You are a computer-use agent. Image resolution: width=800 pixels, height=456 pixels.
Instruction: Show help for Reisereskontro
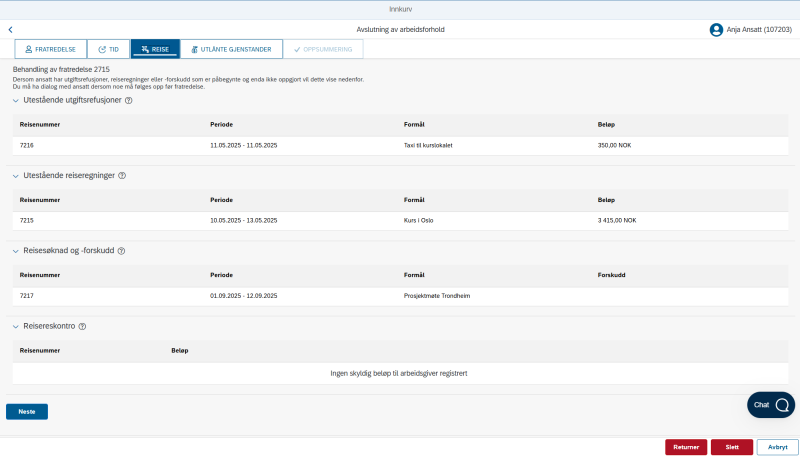pos(82,326)
